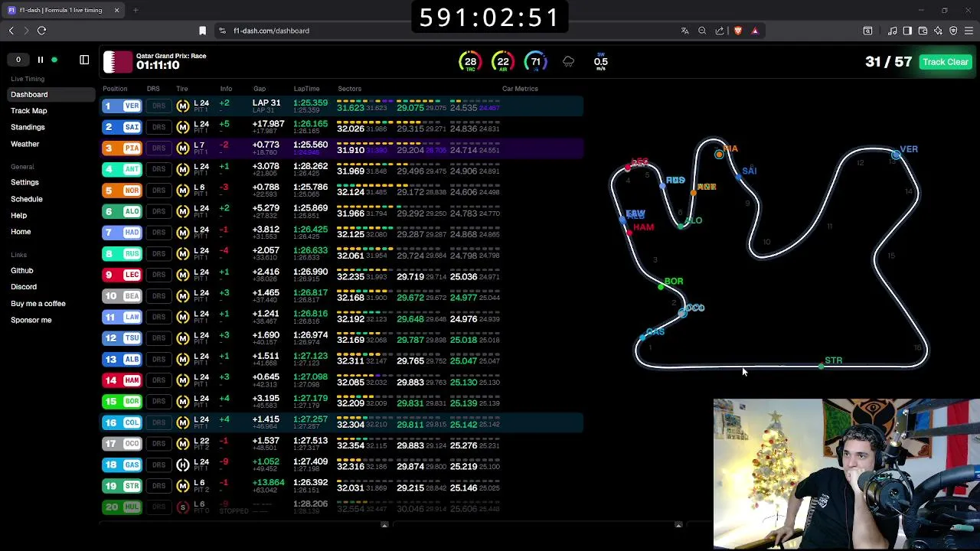Click the delay counter showing 0
980x551 pixels.
click(x=18, y=60)
